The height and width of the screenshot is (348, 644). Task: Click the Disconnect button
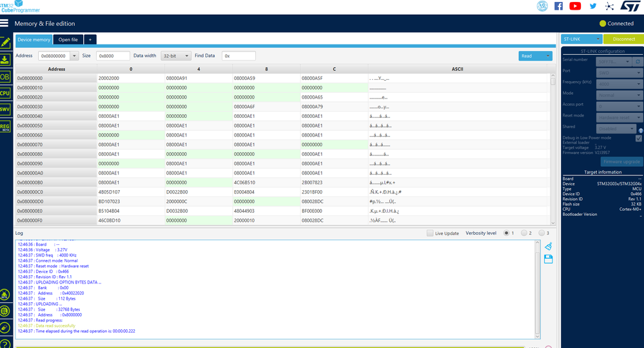click(x=623, y=39)
